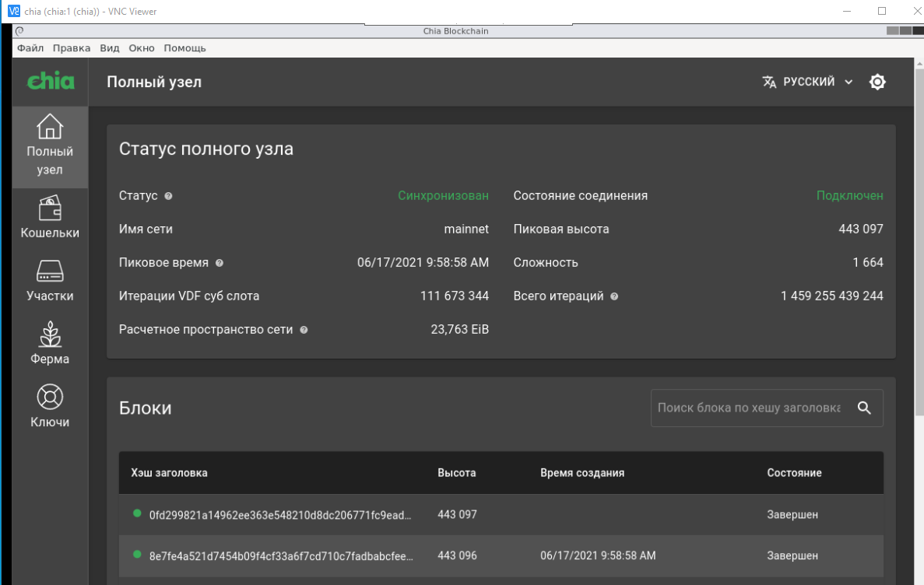The height and width of the screenshot is (585, 924).
Task: Focus the Поиск блока по хешу заголовка field
Action: (x=749, y=408)
